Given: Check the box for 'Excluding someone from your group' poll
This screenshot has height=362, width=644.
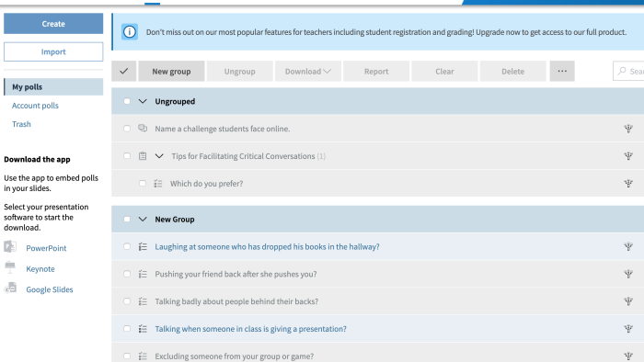Looking at the screenshot, I should point(127,356).
